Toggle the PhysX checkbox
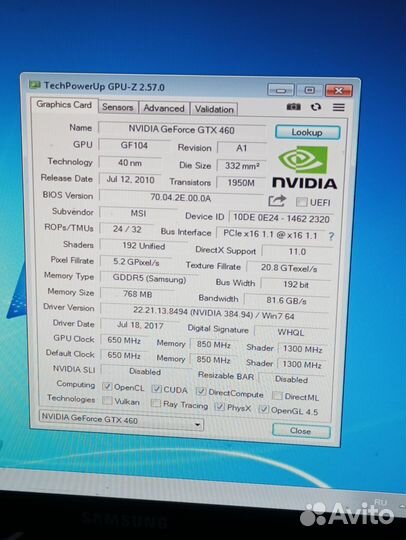Image resolution: width=406 pixels, height=540 pixels. coord(220,407)
